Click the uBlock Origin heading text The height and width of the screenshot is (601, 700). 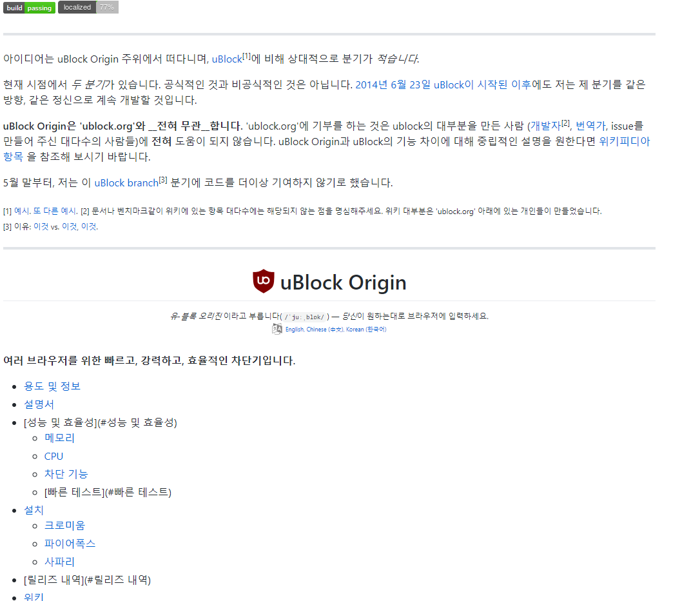[343, 282]
